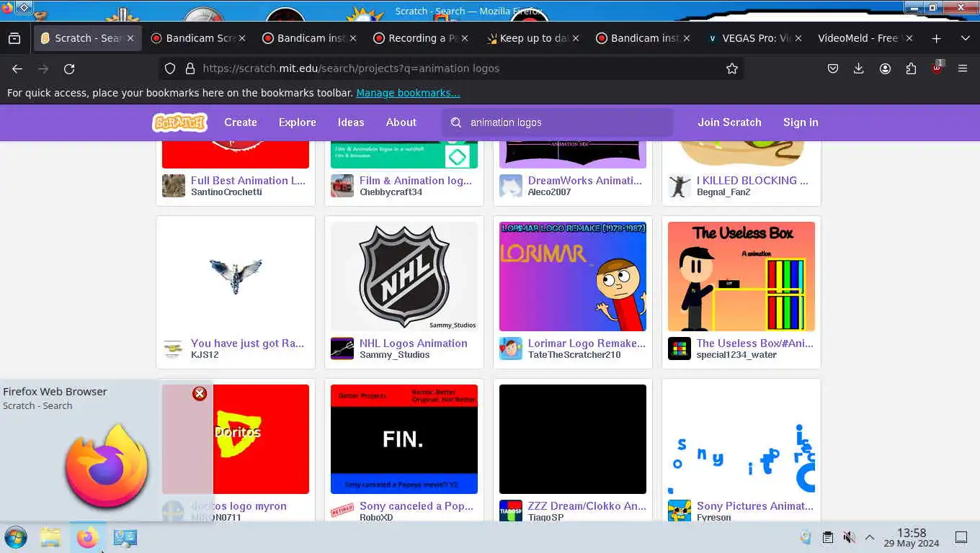This screenshot has height=553, width=980.
Task: Expand the list all tabs chevron
Action: 966,38
